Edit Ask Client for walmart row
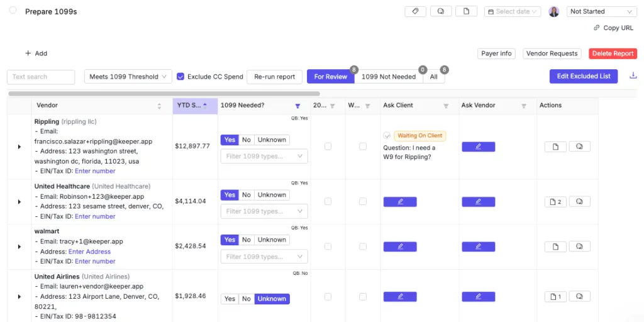644x322 pixels. coord(400,247)
